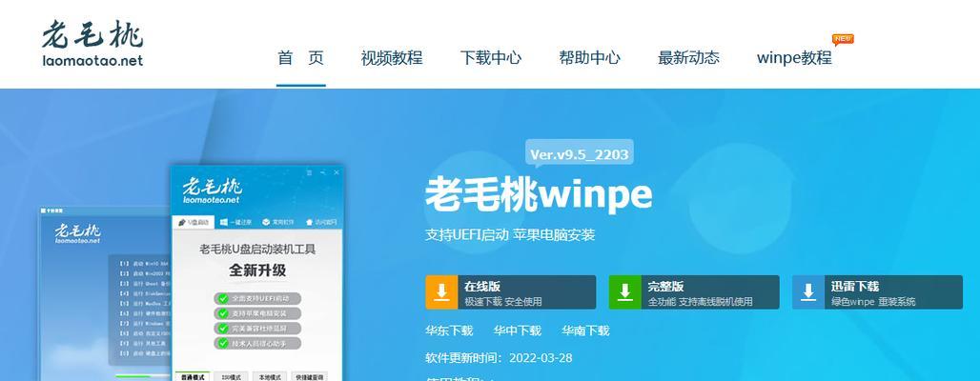The image size is (980, 381).
Task: Click the 支持UEFI启动 苹果电脑安装 subtitle
Action: (x=510, y=235)
